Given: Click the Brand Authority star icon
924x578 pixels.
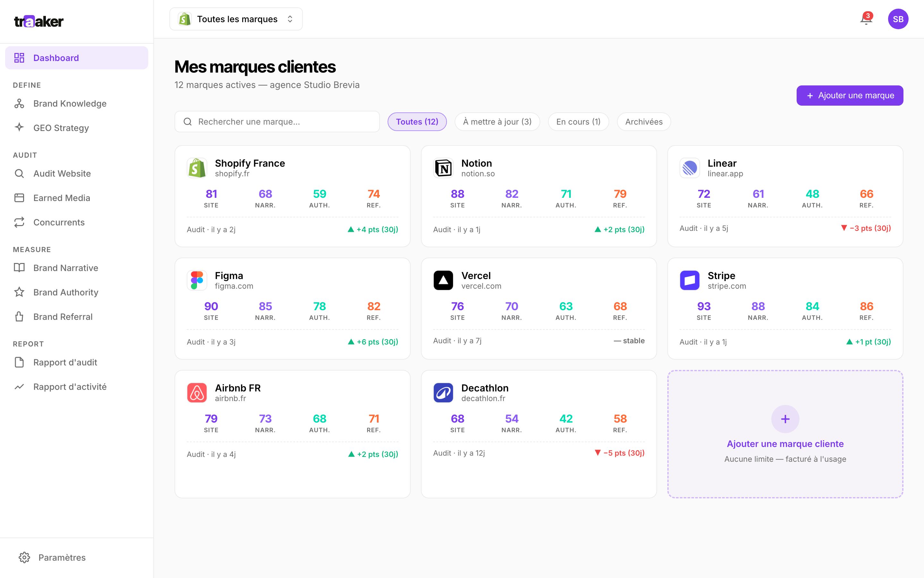Looking at the screenshot, I should [19, 292].
